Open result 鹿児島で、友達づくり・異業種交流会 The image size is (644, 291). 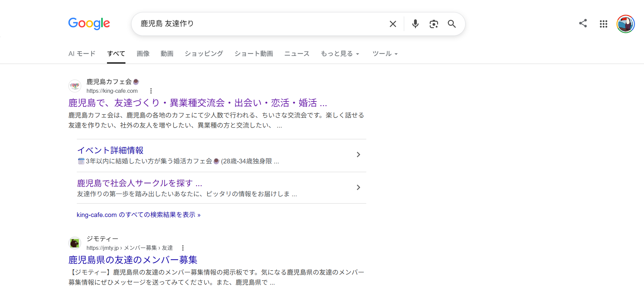[198, 102]
